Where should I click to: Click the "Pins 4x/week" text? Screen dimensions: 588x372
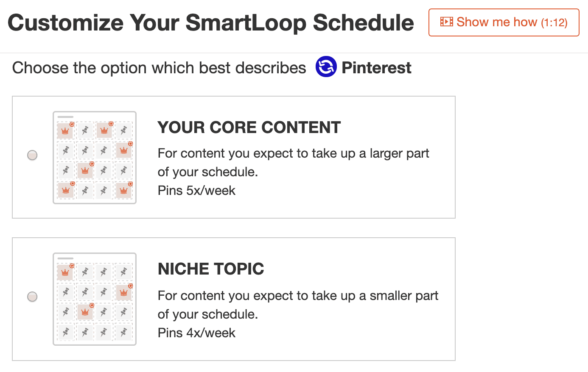[196, 333]
